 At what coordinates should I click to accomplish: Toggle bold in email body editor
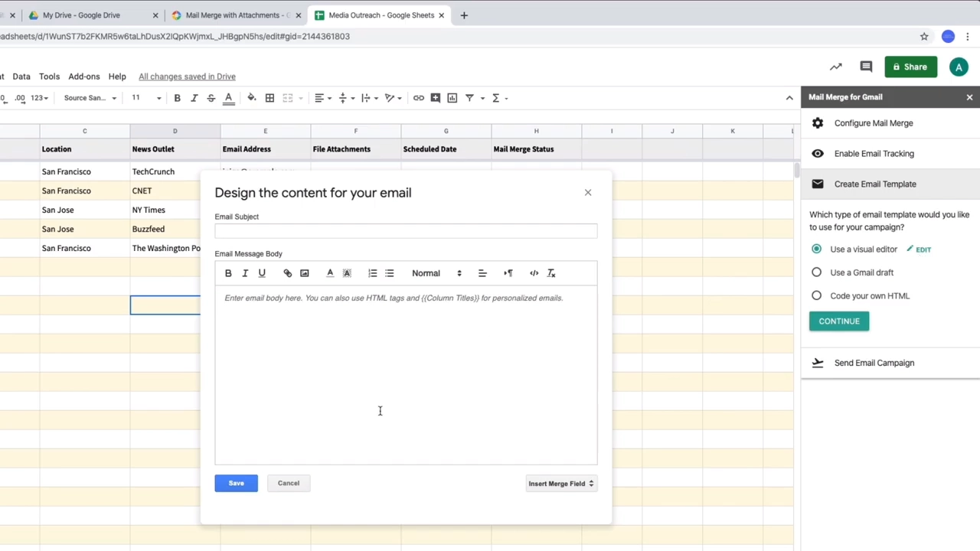tap(228, 273)
